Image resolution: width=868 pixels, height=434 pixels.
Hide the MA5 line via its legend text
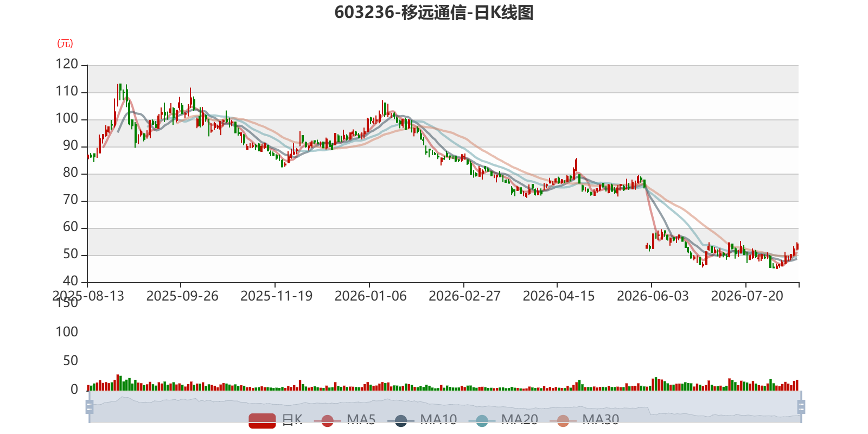click(x=361, y=420)
